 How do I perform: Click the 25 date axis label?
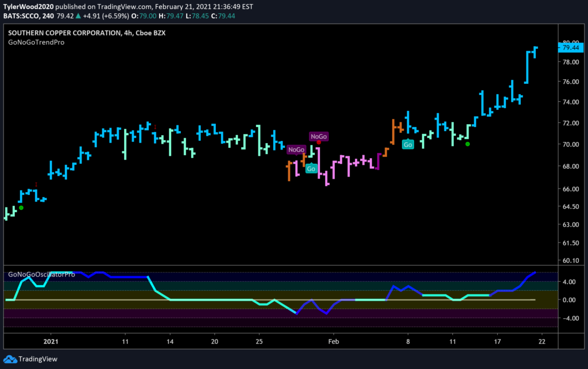tap(259, 341)
